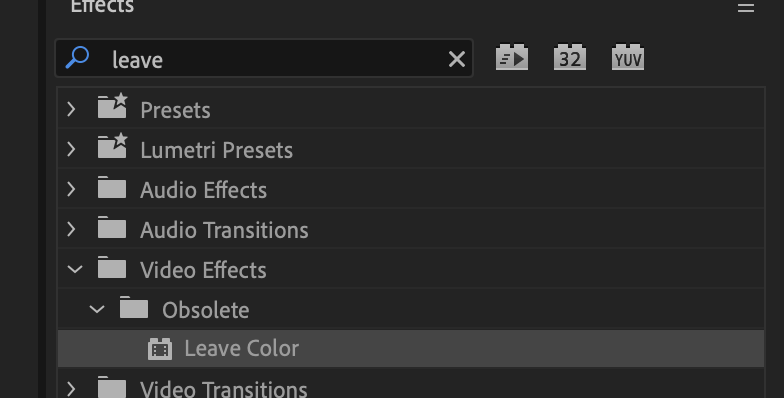Expand the Audio Transitions chevron
This screenshot has height=398, width=784.
(72, 229)
